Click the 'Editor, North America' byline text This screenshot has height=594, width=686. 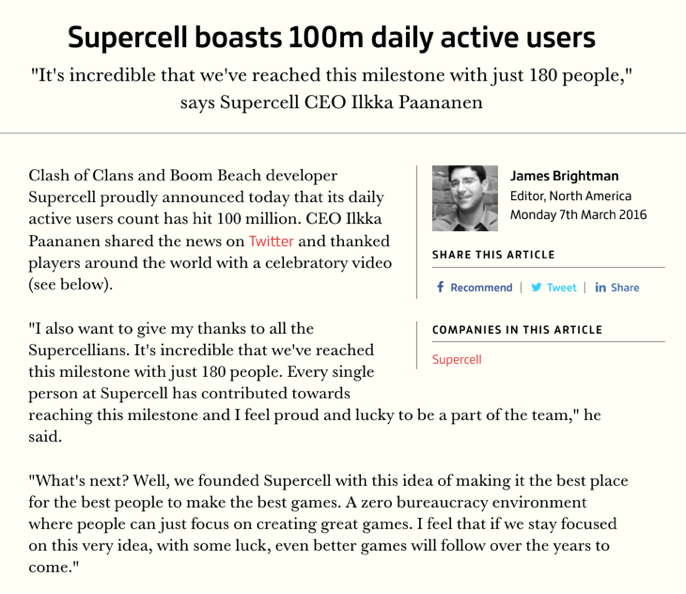point(570,196)
